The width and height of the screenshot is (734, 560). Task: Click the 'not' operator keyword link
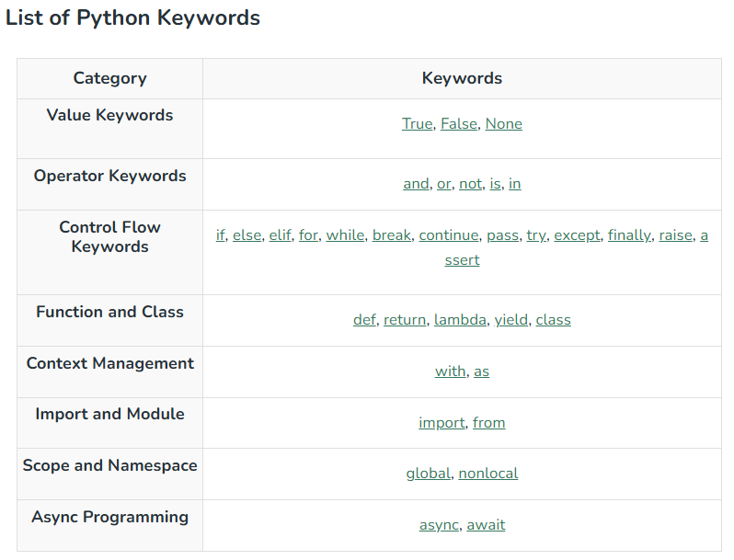470,184
